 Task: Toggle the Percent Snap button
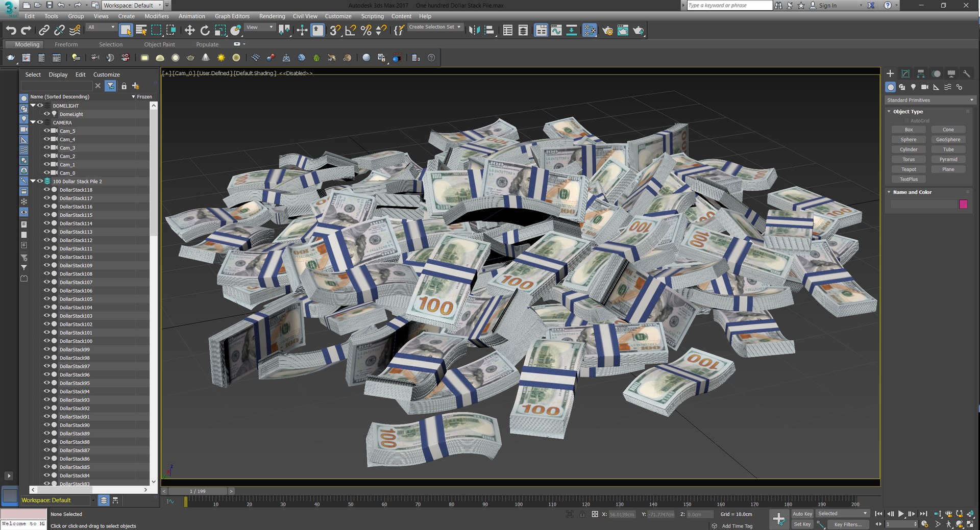365,31
